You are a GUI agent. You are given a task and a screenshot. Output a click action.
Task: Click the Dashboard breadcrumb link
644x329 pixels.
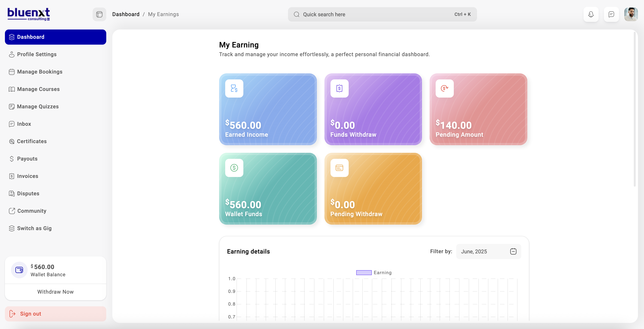click(x=126, y=14)
